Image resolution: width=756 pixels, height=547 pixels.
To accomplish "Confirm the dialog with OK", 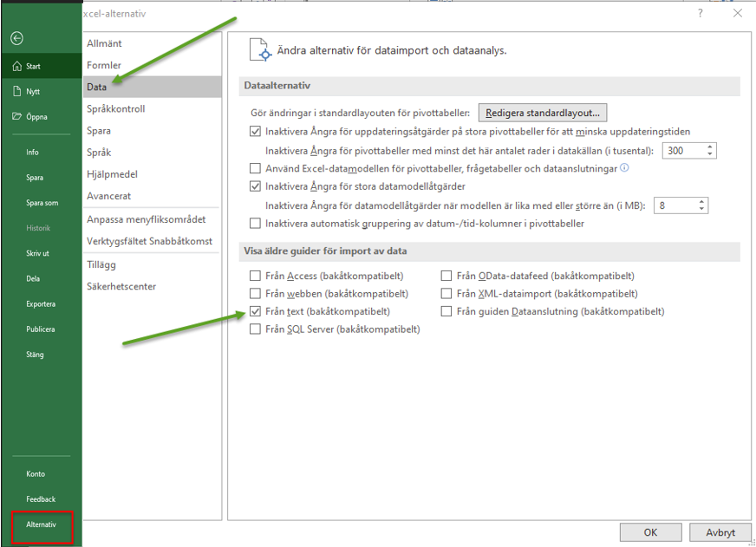I will [x=649, y=533].
